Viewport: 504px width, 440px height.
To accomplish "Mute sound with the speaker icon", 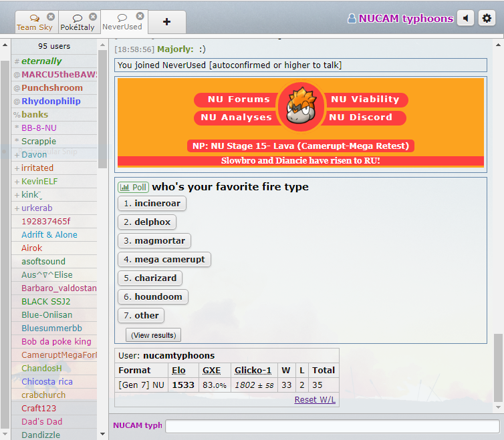I will [465, 18].
